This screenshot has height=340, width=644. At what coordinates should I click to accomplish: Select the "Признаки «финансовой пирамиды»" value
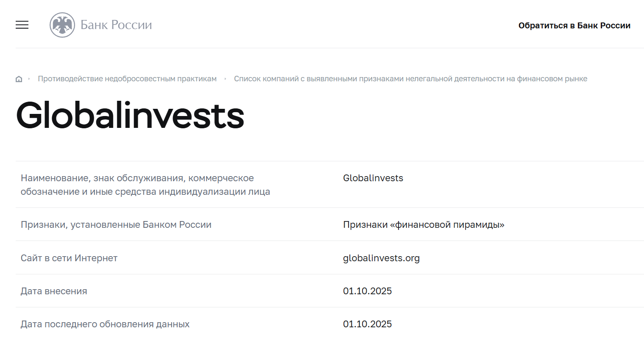[424, 225]
